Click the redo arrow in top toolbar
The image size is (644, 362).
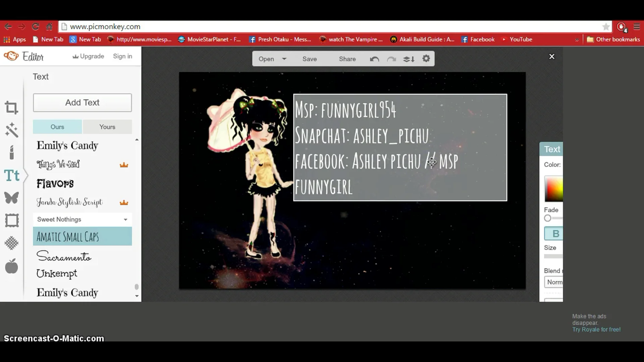pyautogui.click(x=391, y=59)
